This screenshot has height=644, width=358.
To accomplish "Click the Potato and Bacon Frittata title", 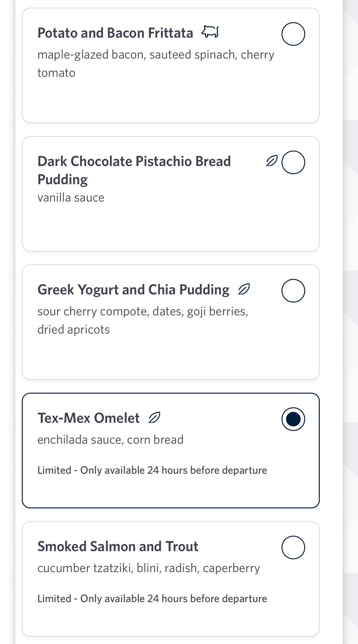I will [115, 33].
